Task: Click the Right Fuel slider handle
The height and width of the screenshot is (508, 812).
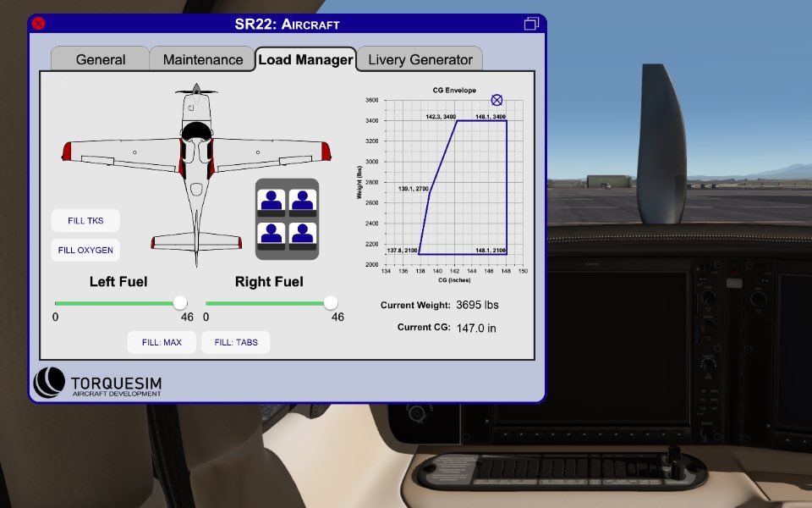Action: point(331,303)
